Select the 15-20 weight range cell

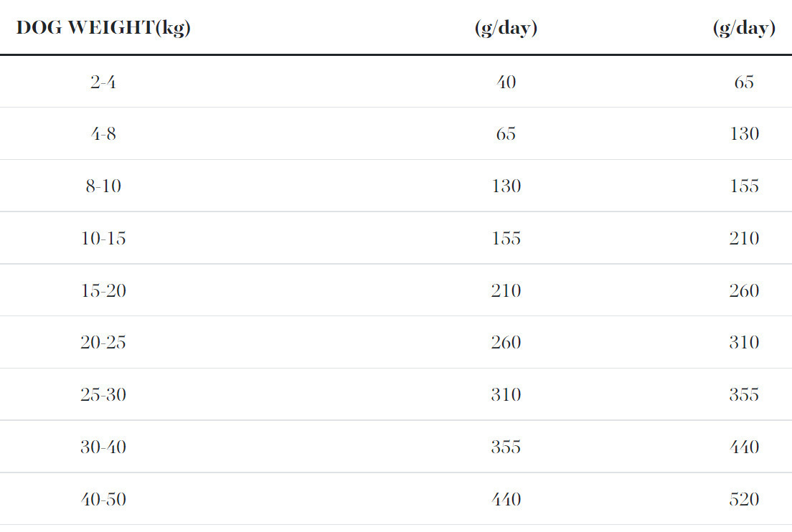click(x=103, y=291)
